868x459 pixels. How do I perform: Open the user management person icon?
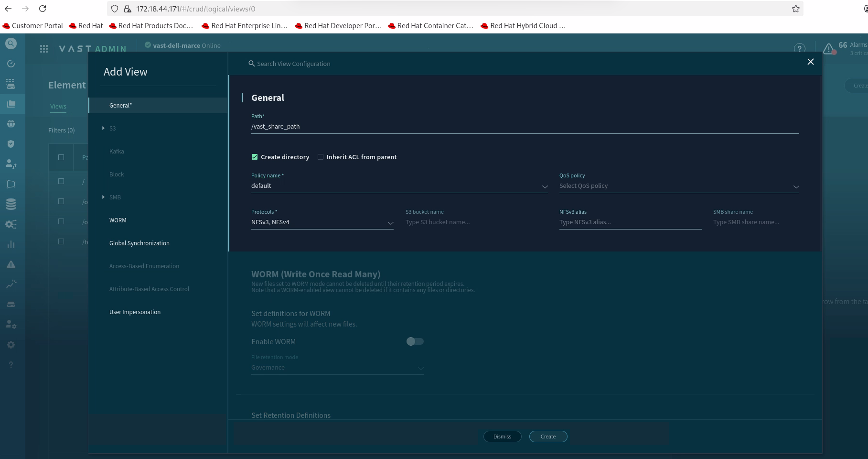11,164
